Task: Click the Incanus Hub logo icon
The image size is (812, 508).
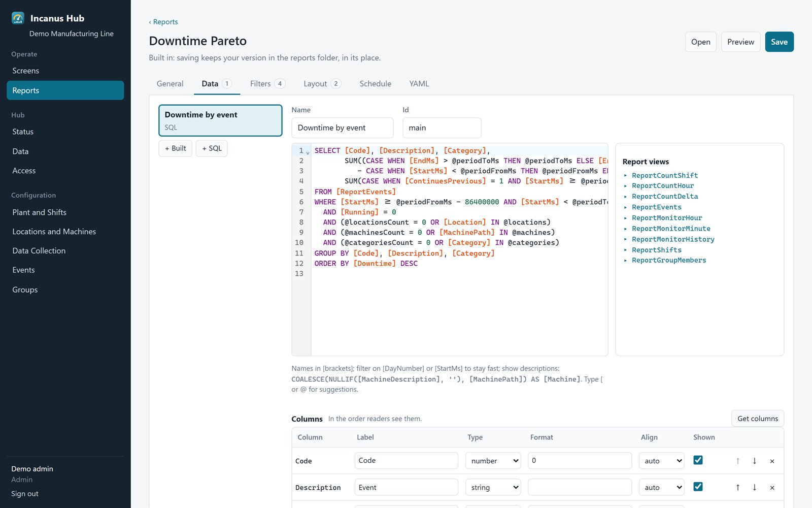Action: pos(18,18)
